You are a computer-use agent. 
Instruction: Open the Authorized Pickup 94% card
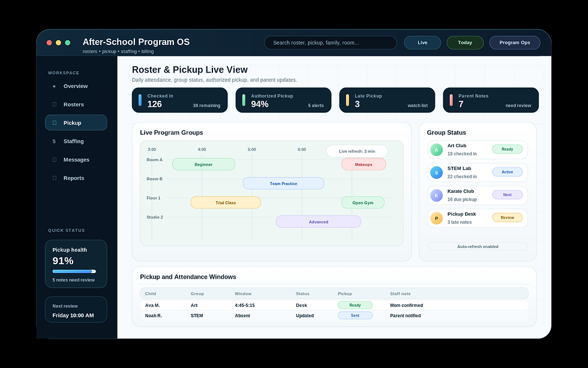[283, 100]
